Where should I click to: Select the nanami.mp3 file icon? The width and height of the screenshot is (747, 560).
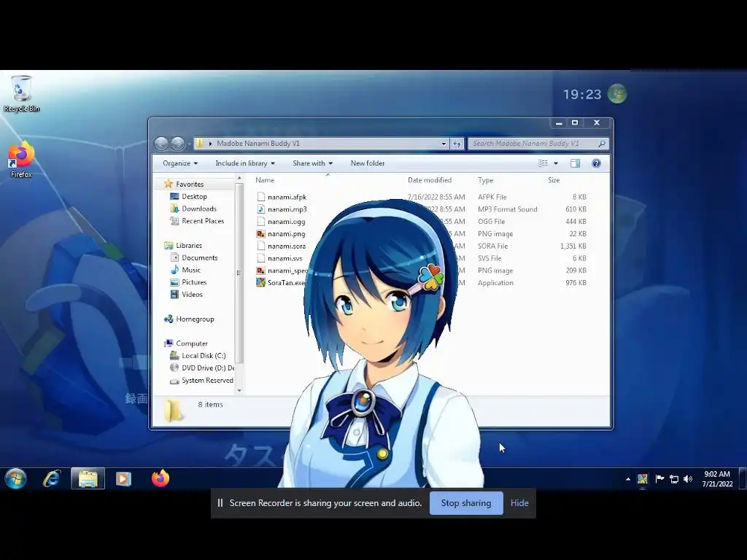click(260, 209)
